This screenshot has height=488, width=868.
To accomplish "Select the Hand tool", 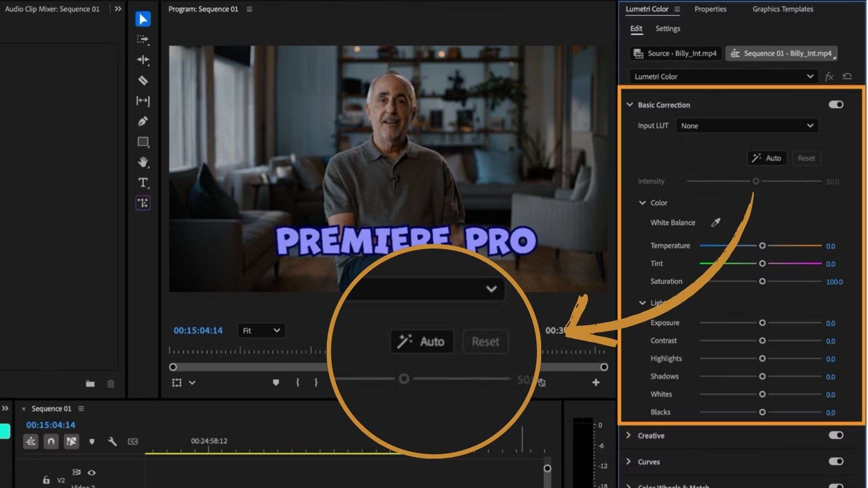I will click(143, 162).
